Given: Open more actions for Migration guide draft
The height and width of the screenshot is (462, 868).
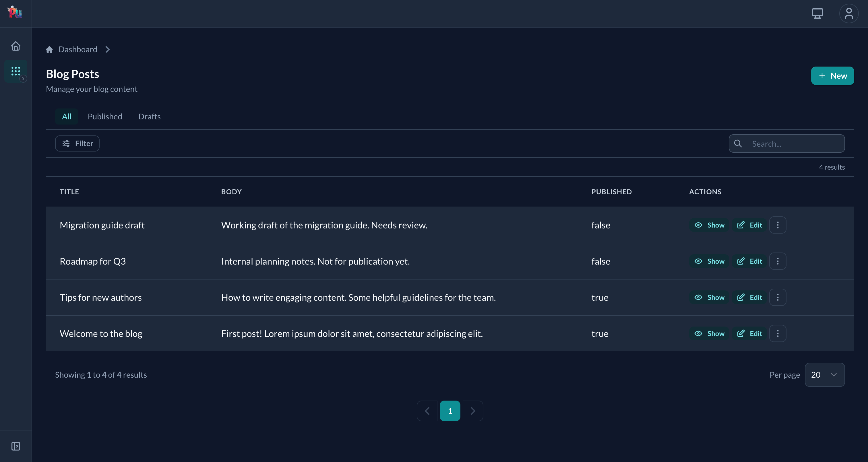Looking at the screenshot, I should pos(778,225).
